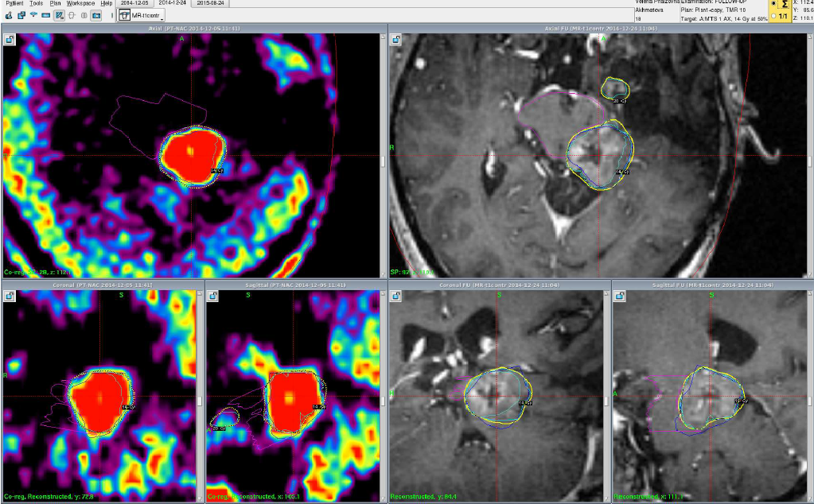Click lock icon in Axial PT-NAC view
The width and height of the screenshot is (814, 504).
pyautogui.click(x=11, y=40)
